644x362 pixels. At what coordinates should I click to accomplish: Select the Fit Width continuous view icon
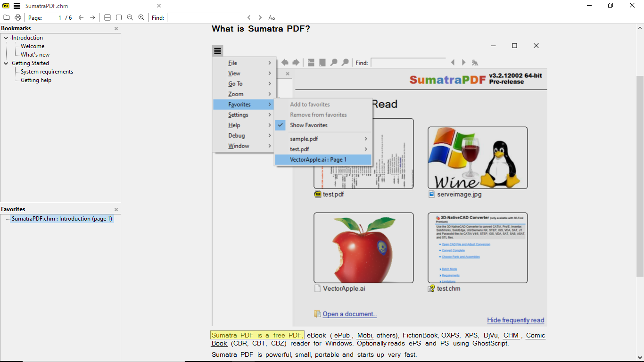107,17
